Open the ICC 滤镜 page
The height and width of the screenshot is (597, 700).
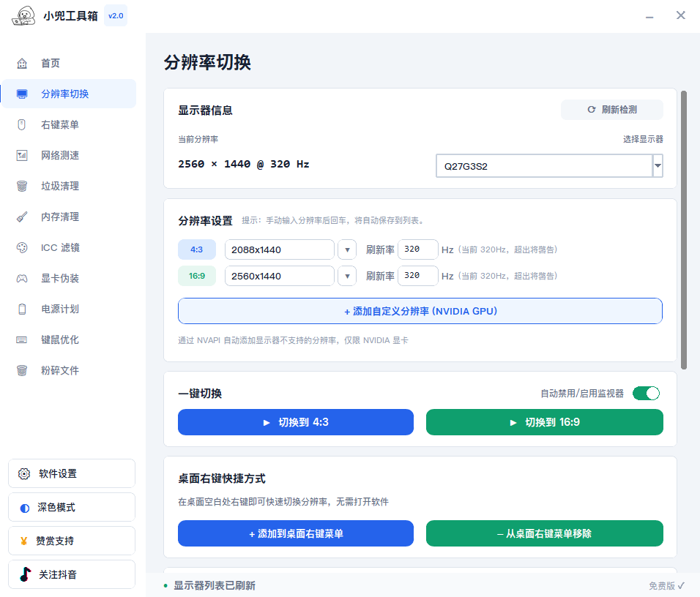[x=70, y=247]
